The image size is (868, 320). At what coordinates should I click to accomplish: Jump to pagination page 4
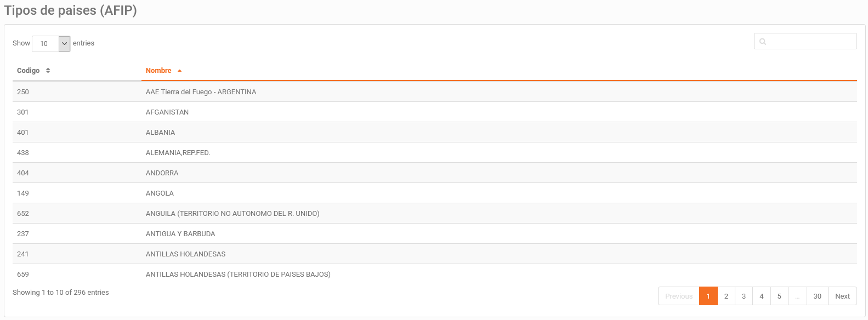click(x=762, y=296)
